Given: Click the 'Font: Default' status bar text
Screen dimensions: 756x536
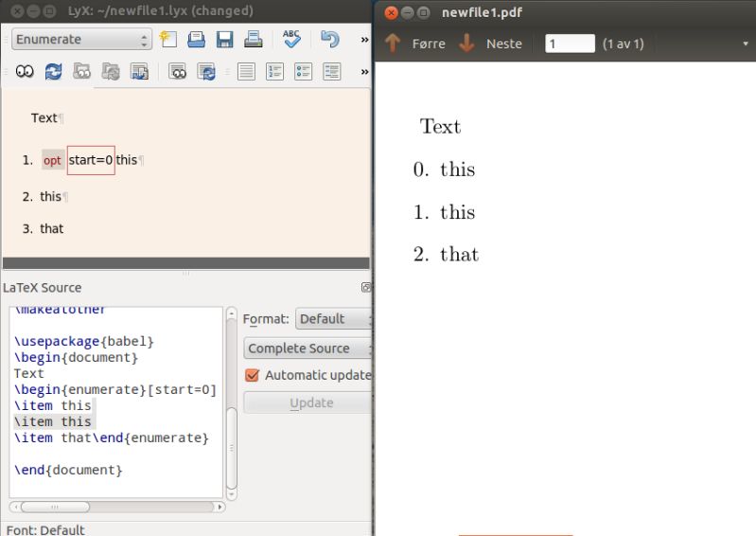Looking at the screenshot, I should click(45, 529).
